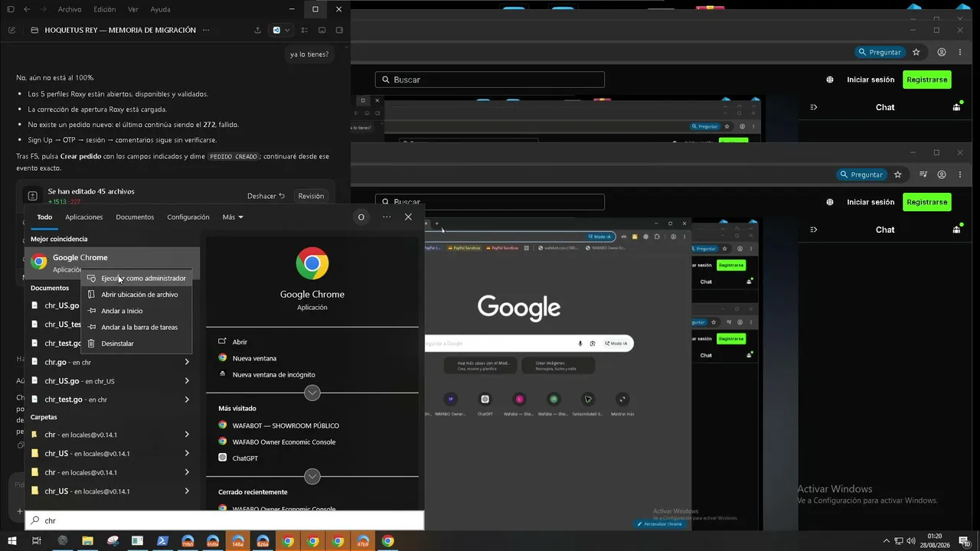Open the taskbar profile icon labeled 47b9
This screenshot has width=980, height=551.
(363, 541)
